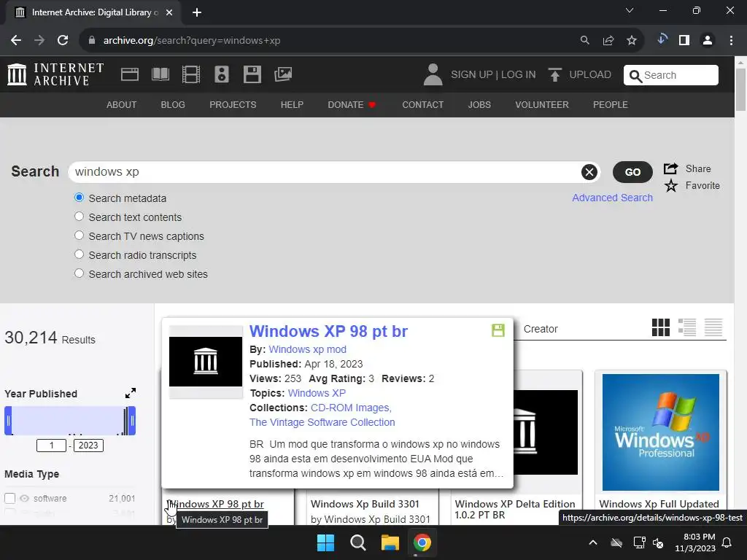The width and height of the screenshot is (747, 560).
Task: Open Windows Start menu
Action: [326, 542]
